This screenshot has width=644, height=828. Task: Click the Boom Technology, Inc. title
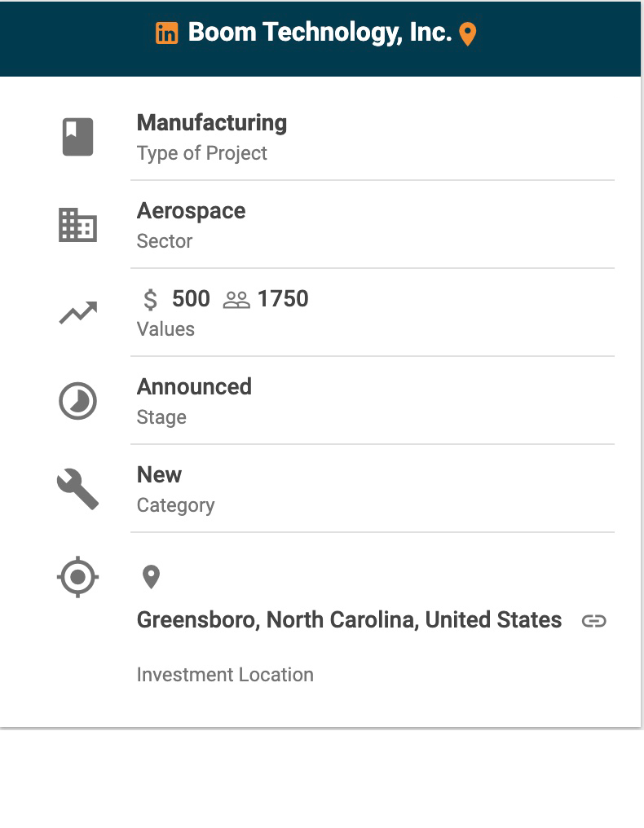(x=320, y=33)
